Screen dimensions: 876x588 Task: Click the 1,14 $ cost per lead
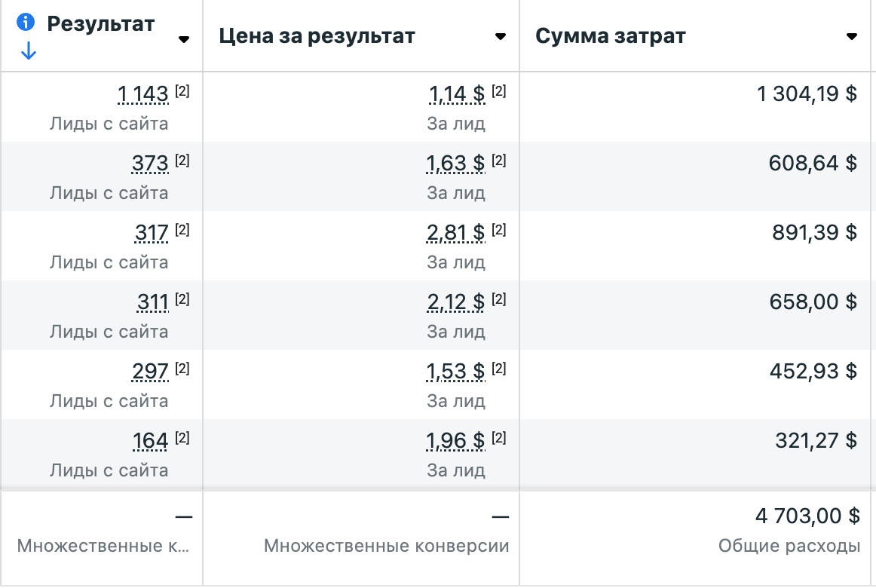coord(457,94)
